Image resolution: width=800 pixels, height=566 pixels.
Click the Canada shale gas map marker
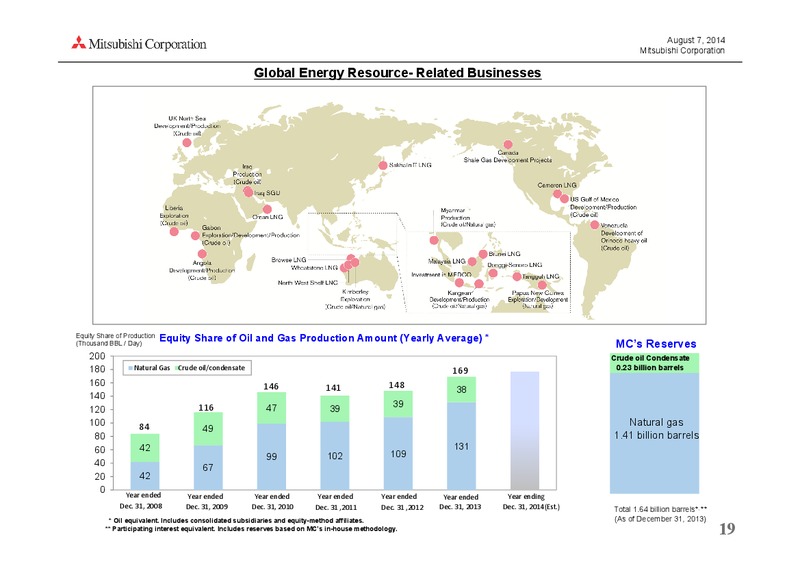click(508, 144)
